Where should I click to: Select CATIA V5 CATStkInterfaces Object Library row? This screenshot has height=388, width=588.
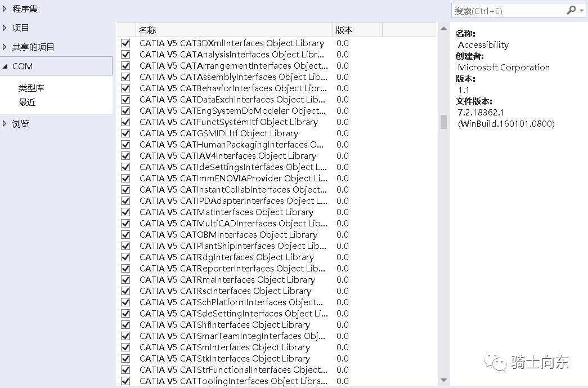pos(276,358)
